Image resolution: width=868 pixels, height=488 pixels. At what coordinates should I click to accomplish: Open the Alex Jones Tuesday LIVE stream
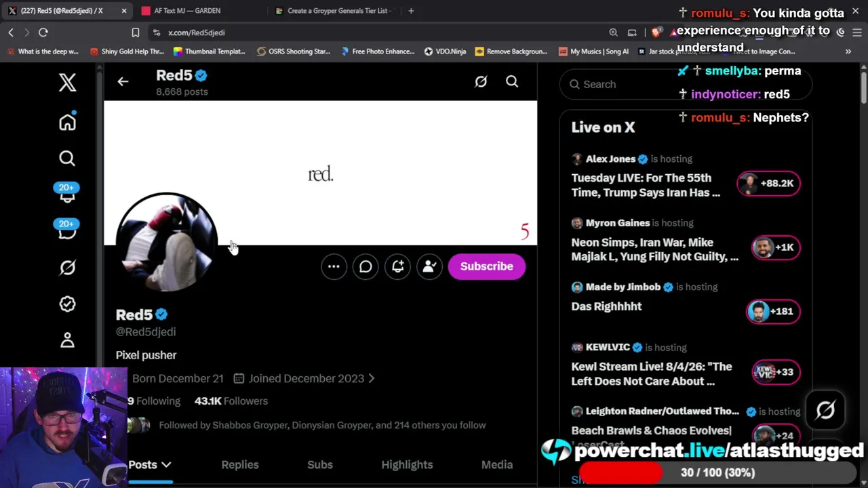pyautogui.click(x=646, y=185)
